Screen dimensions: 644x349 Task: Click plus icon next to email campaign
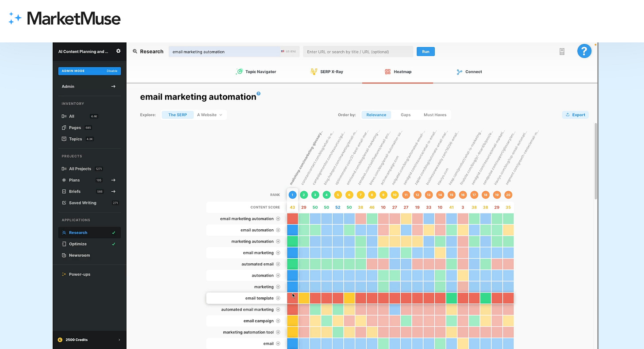pyautogui.click(x=278, y=321)
